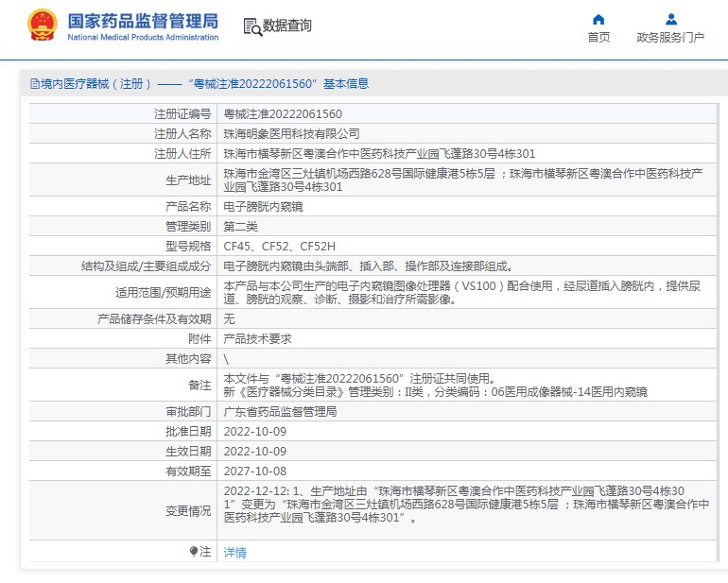Click the 附件 row label

[199, 339]
